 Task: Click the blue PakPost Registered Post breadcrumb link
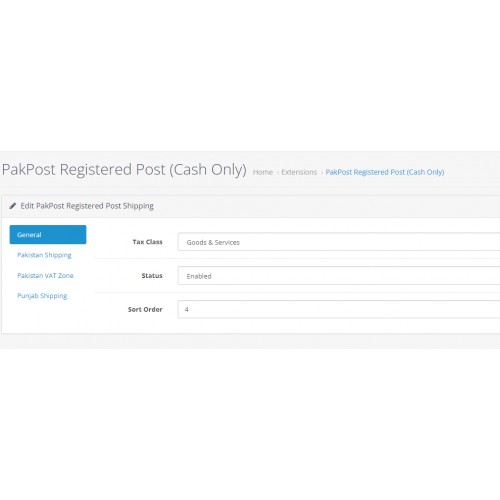[385, 172]
